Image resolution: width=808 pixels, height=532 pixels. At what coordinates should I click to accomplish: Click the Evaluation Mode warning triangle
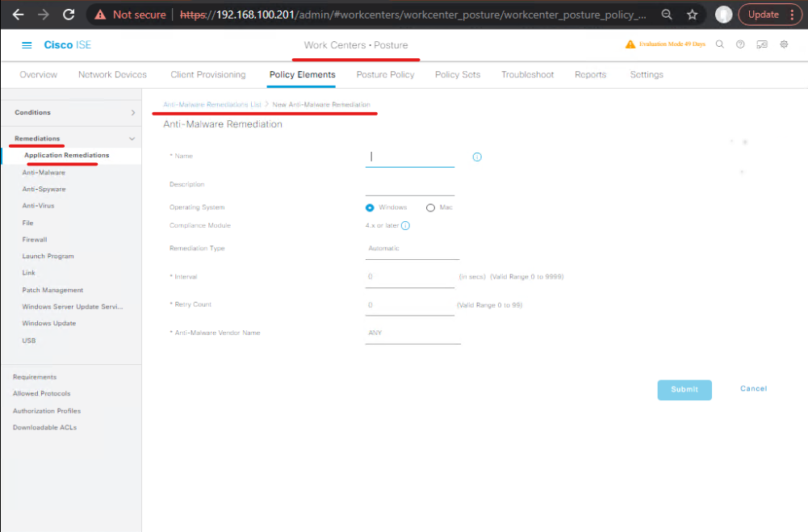pos(630,44)
